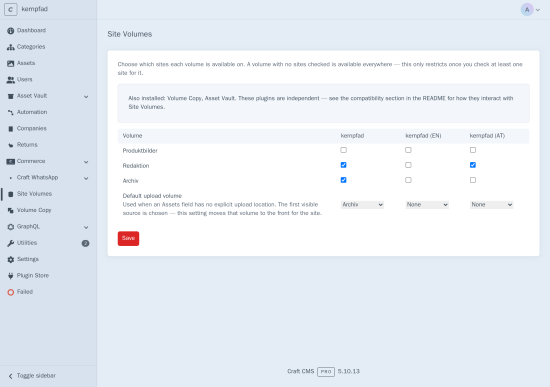Expand the Asset Vault submenu chevron
This screenshot has width=550, height=387.
(x=86, y=96)
